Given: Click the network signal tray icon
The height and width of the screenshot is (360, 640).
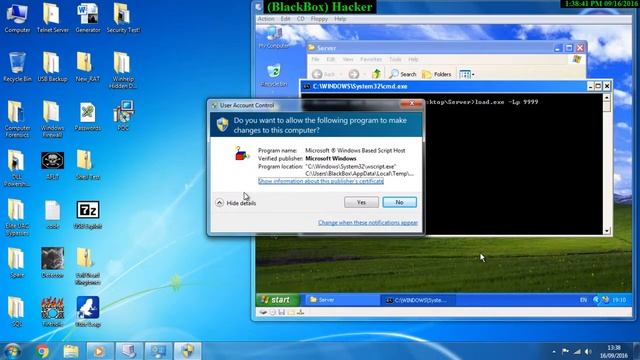Looking at the screenshot, I should [x=577, y=351].
